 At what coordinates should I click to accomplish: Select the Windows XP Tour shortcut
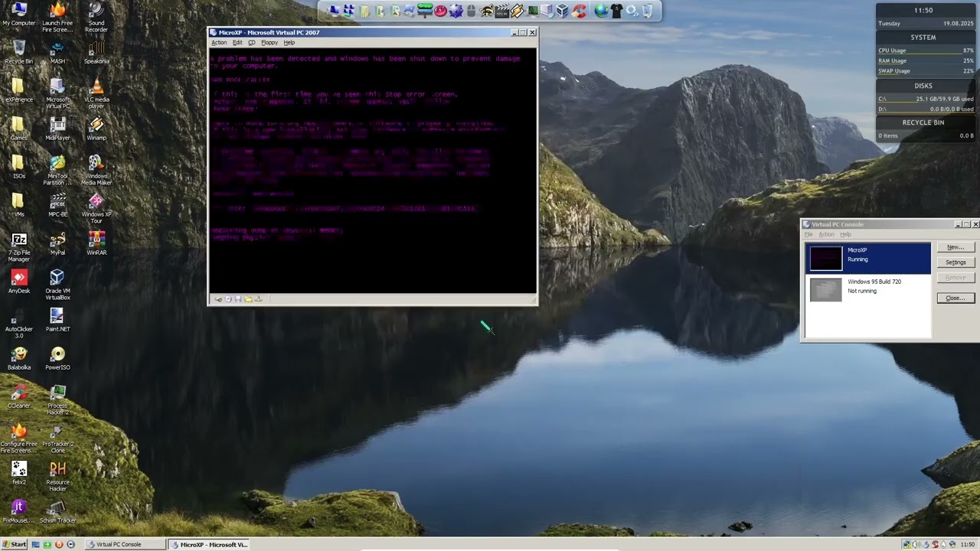(96, 208)
